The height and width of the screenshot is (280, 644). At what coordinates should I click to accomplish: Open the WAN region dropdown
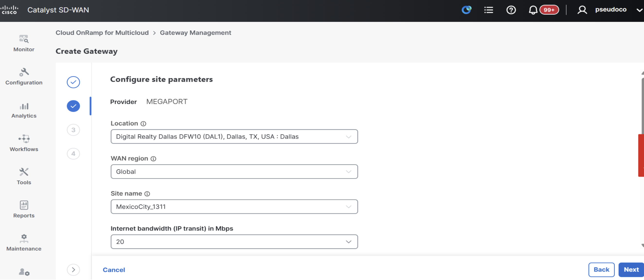234,172
